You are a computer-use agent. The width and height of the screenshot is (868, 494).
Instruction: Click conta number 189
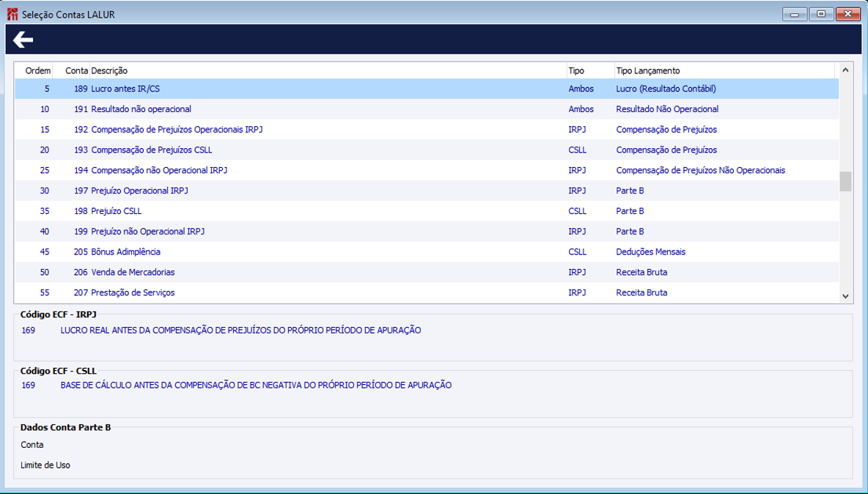(81, 89)
